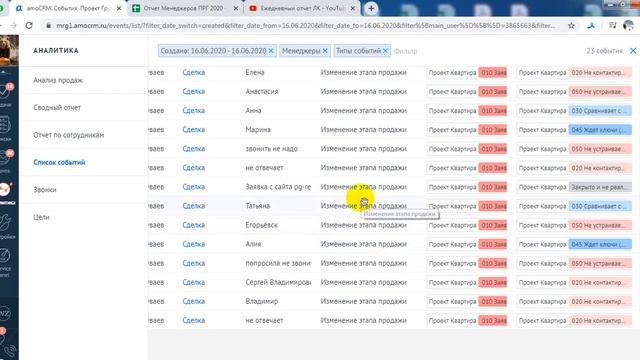The height and width of the screenshot is (360, 640).
Task: Open Звонки in the analytics menu
Action: (45, 189)
